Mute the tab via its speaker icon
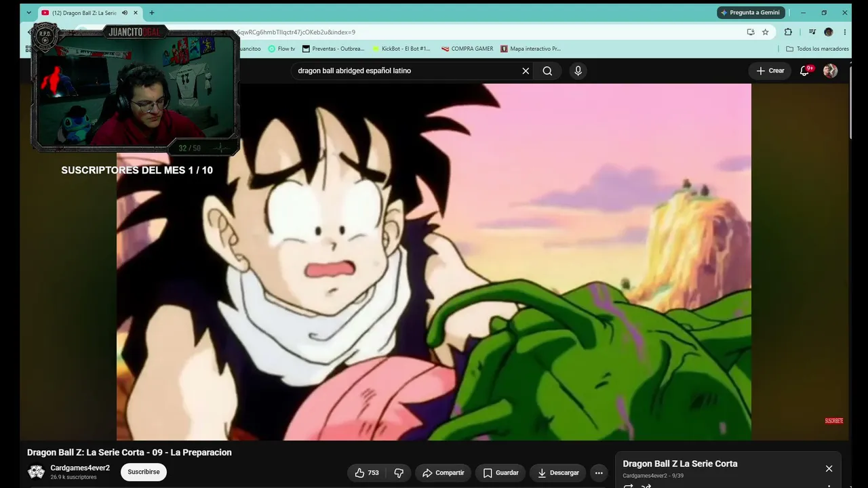 click(125, 13)
